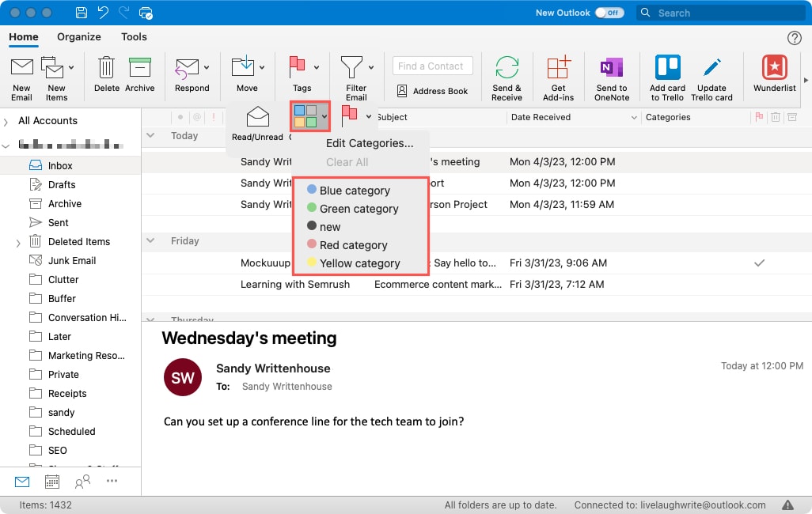Toggle the New Outlook switch
This screenshot has height=514, width=812.
coord(609,13)
